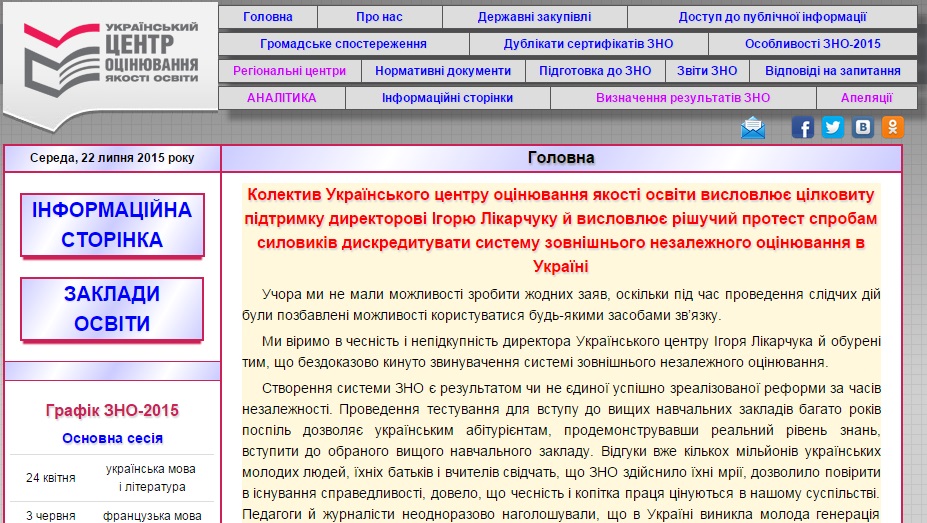Open Громадське спостереження menu item
This screenshot has height=523, width=927.
click(343, 44)
